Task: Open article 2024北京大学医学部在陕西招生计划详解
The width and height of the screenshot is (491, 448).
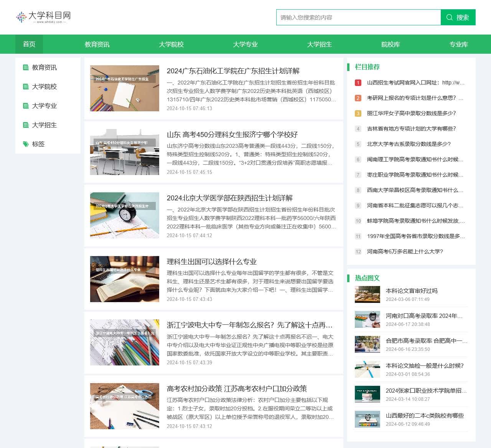Action: [230, 198]
